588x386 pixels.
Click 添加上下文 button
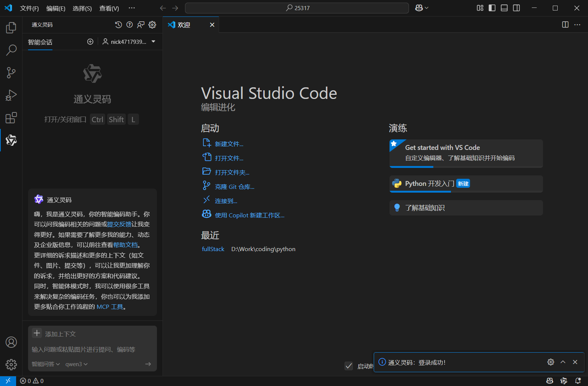54,334
